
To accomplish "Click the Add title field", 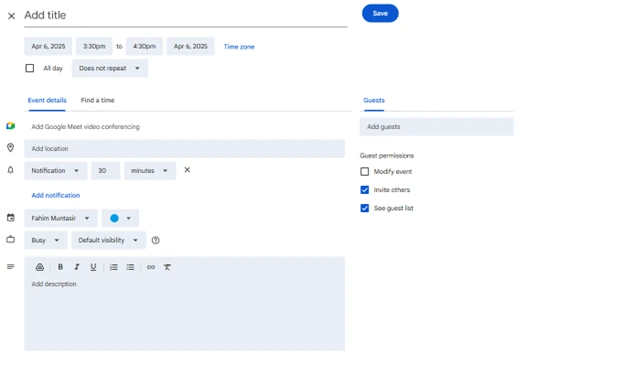I will pos(186,16).
